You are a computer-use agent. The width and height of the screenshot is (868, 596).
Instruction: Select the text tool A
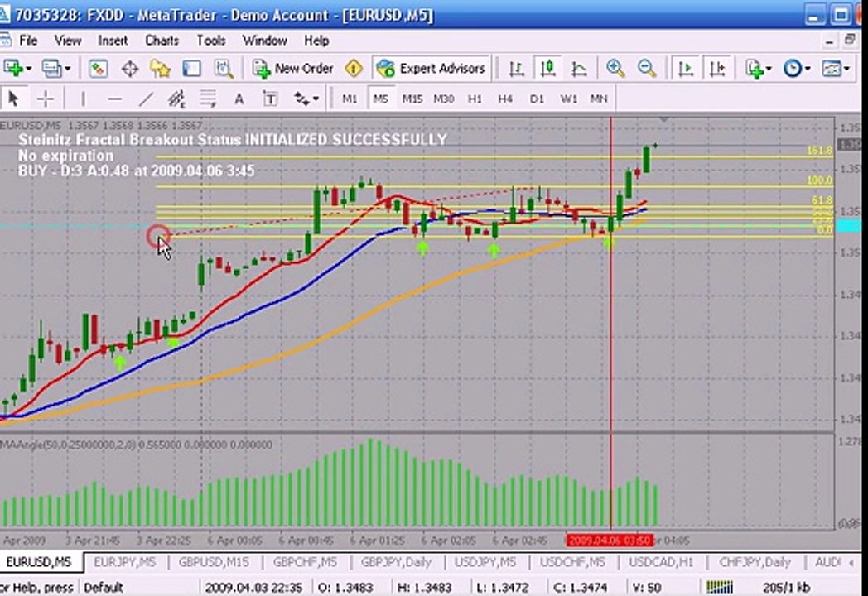[x=239, y=99]
